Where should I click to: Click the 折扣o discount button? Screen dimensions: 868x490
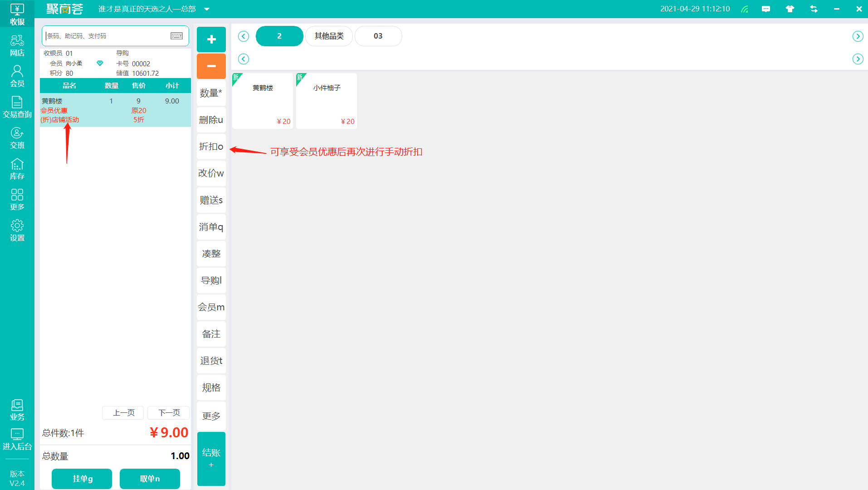[x=211, y=147]
